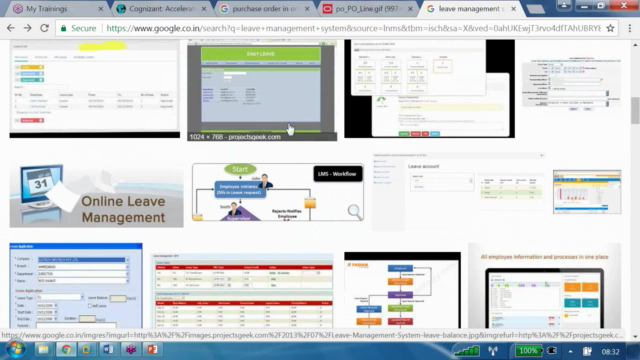Switch to the purchase order search tab

tap(264, 9)
